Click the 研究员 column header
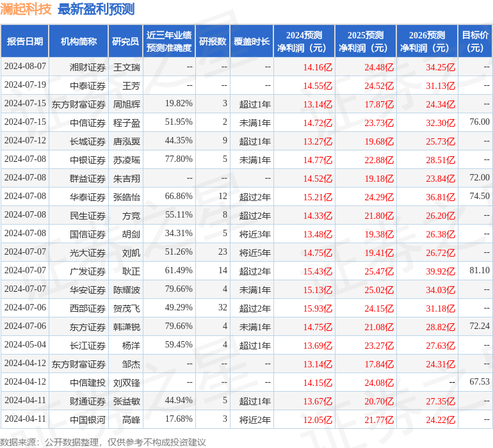Viewport: 493px width, 448px height. [125, 41]
